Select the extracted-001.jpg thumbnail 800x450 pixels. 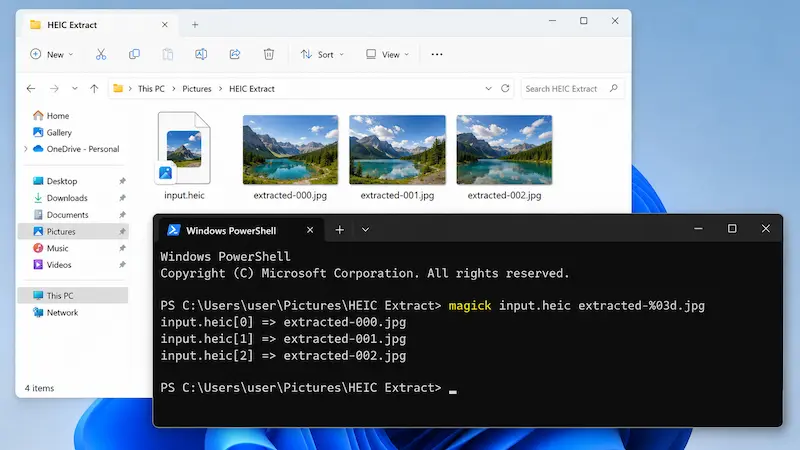(x=397, y=149)
